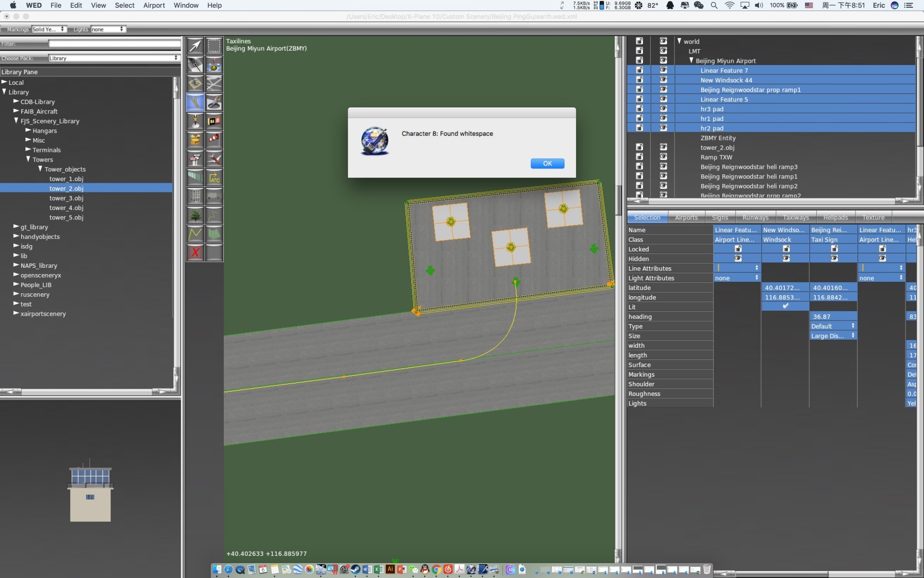Select the Hole cutting tool
Viewport: 924px width, 578px height.
[x=214, y=103]
